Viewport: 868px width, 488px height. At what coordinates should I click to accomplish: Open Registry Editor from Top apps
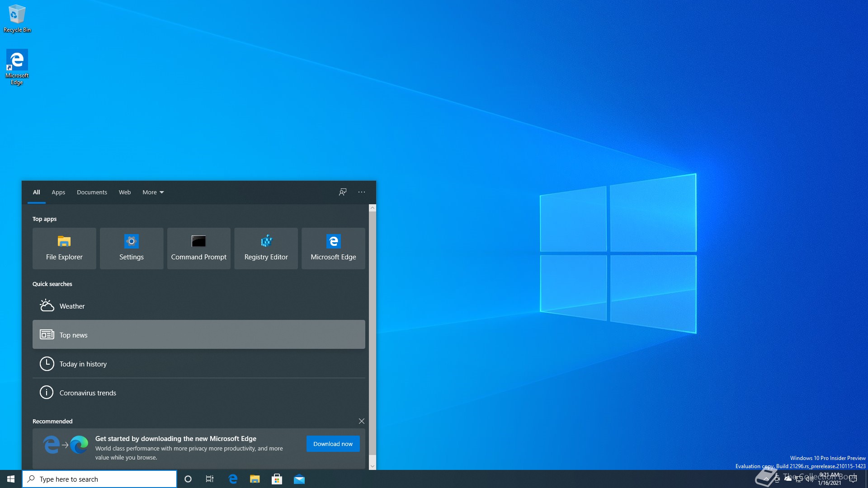pyautogui.click(x=266, y=249)
